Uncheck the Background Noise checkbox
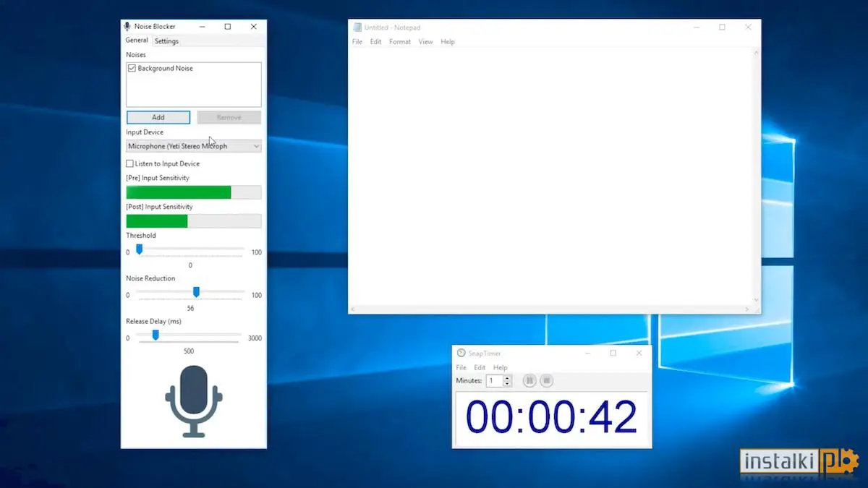This screenshot has height=488, width=868. coord(132,68)
